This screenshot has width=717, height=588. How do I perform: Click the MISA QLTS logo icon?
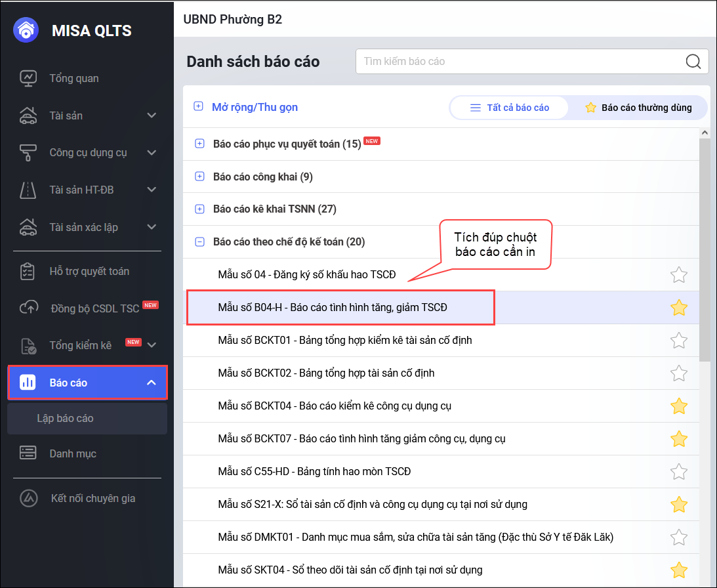26,30
